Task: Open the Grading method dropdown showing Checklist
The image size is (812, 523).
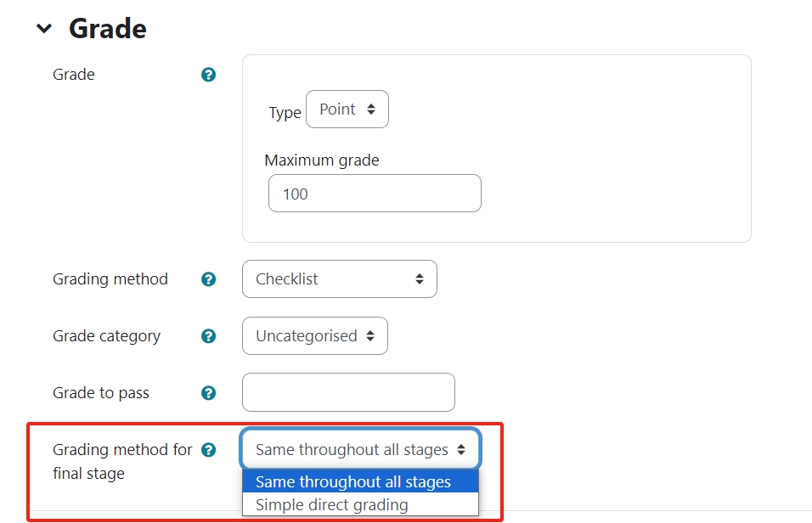Action: click(339, 278)
